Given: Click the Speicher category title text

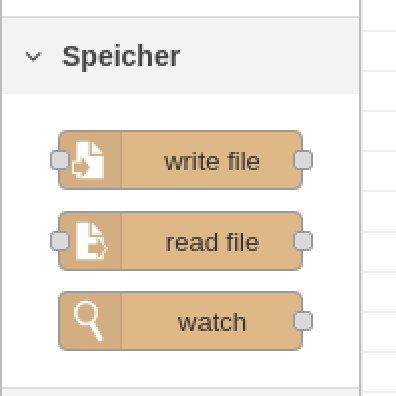Looking at the screenshot, I should pos(121,57).
